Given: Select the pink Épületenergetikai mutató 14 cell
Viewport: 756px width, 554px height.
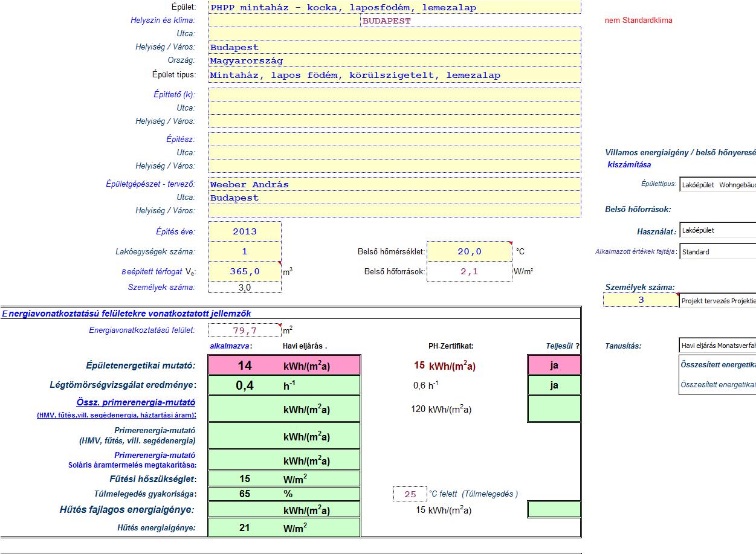Looking at the screenshot, I should pos(245,366).
